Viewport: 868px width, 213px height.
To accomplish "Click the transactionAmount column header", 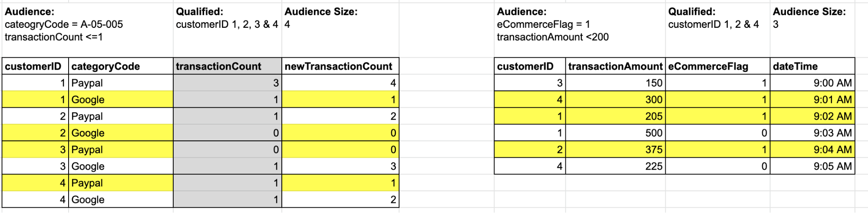I will tap(615, 66).
